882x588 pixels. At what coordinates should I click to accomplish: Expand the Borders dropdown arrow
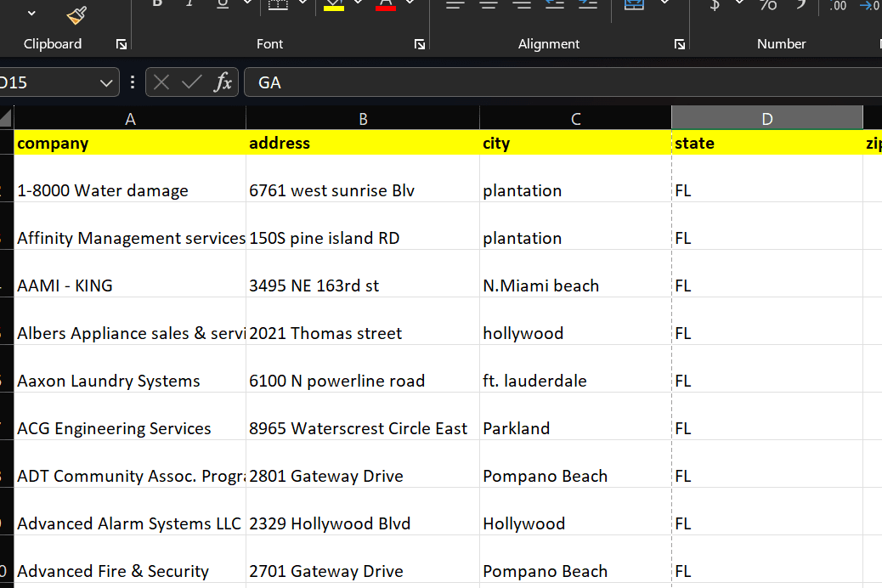(x=302, y=3)
